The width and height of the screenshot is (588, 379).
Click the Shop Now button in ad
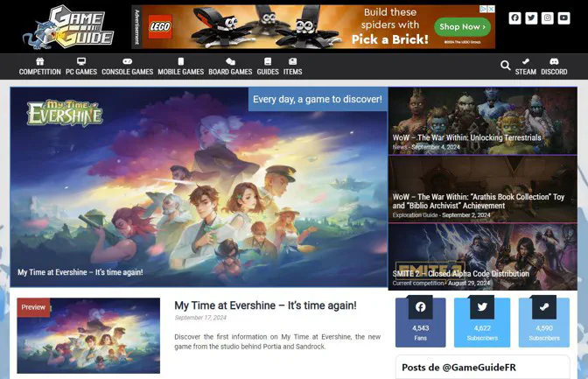(x=462, y=27)
